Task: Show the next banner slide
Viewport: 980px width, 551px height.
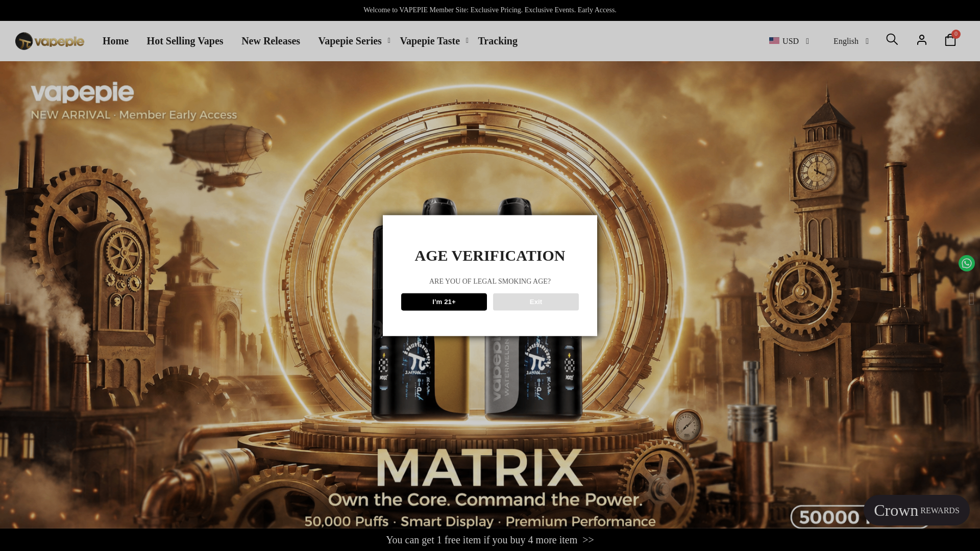Action: (x=971, y=299)
